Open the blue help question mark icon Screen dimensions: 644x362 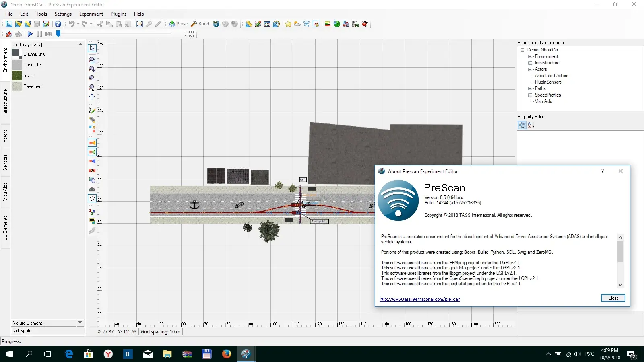pos(58,24)
